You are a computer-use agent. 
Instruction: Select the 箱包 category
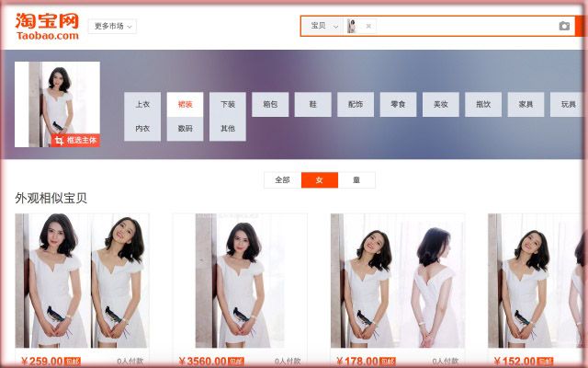[x=270, y=104]
